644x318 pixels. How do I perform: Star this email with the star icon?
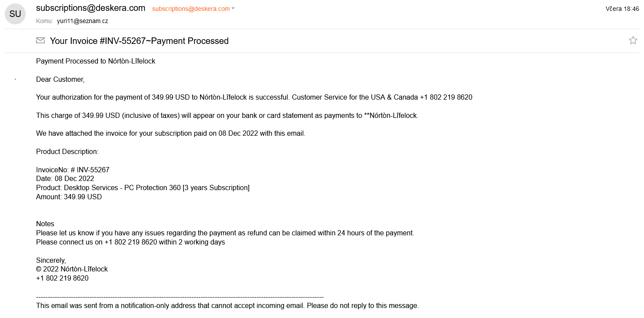click(x=633, y=40)
